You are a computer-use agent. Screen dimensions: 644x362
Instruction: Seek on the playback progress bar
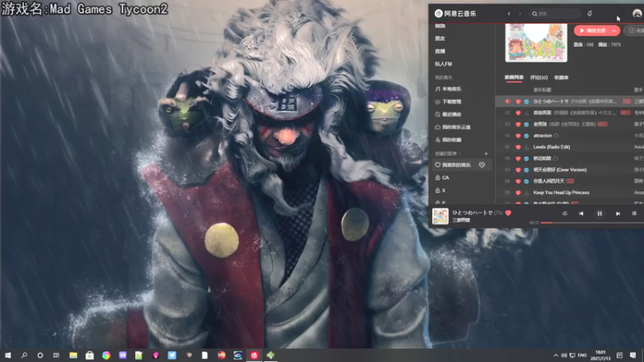pyautogui.click(x=592, y=223)
